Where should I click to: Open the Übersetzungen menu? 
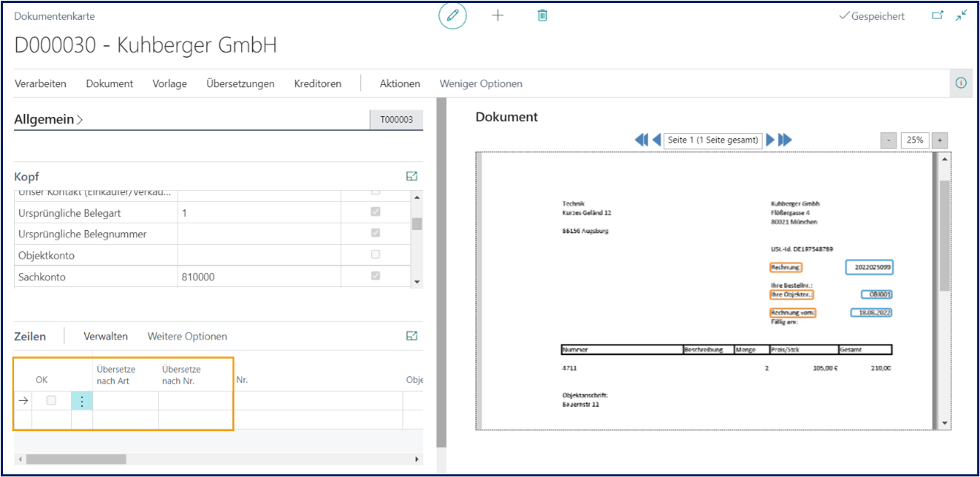240,84
